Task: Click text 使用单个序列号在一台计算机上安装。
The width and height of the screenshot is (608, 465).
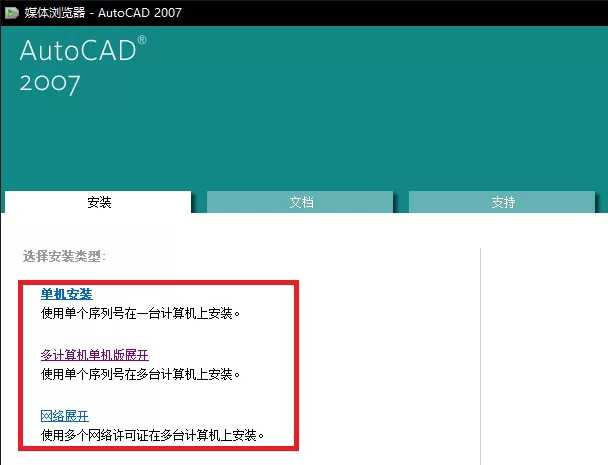Action: tap(140, 313)
